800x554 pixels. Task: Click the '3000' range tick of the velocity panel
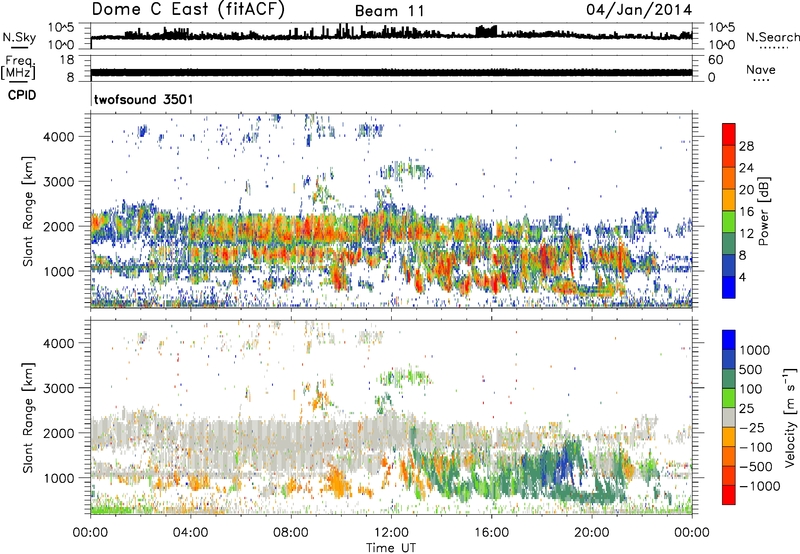58,388
